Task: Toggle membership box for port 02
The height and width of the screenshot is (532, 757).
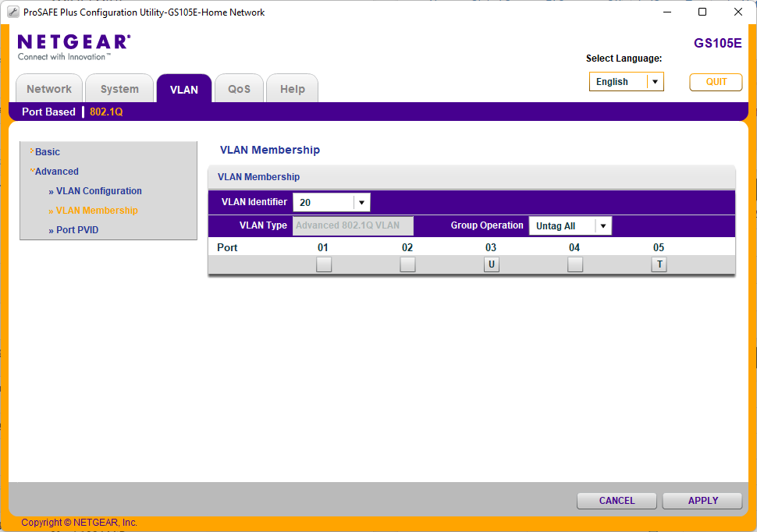Action: click(407, 264)
